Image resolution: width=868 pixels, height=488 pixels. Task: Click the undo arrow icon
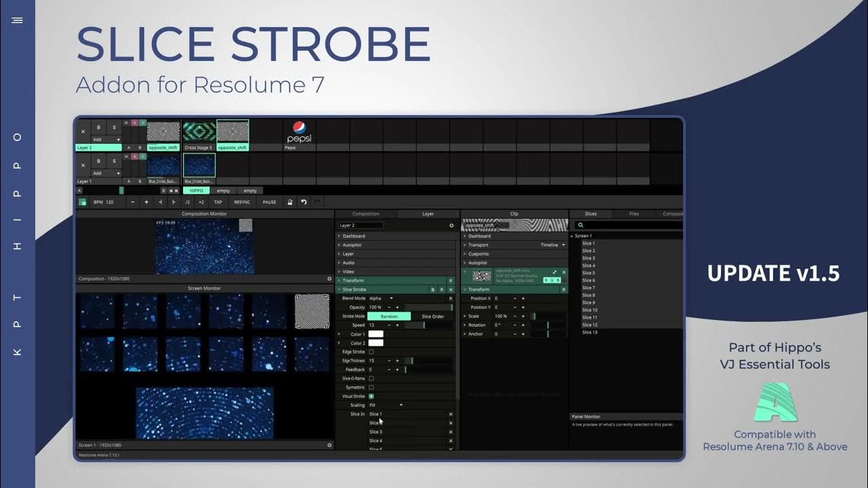(x=304, y=202)
